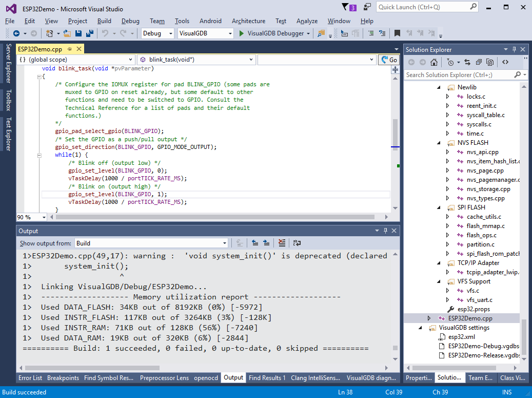This screenshot has width=532, height=398.
Task: Collapse the VisualGDB settings folder
Action: pos(420,328)
